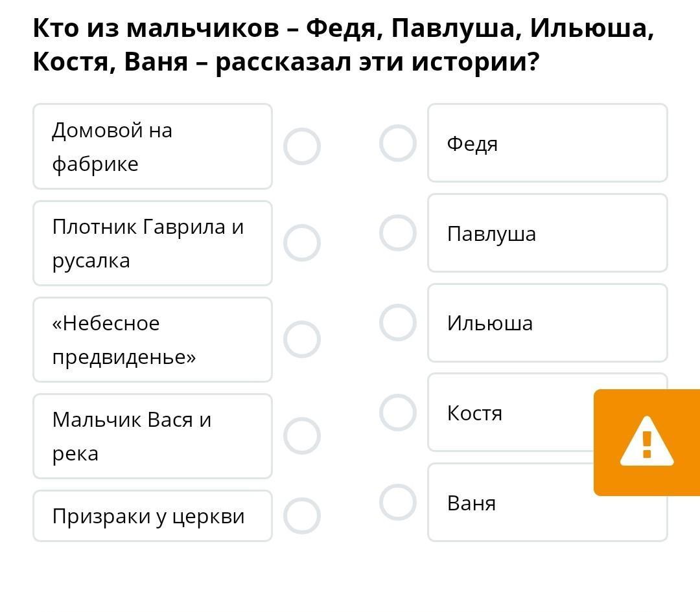Choose the Ильюша answer card
Image resolution: width=700 pixels, height=612 pixels.
tap(547, 323)
